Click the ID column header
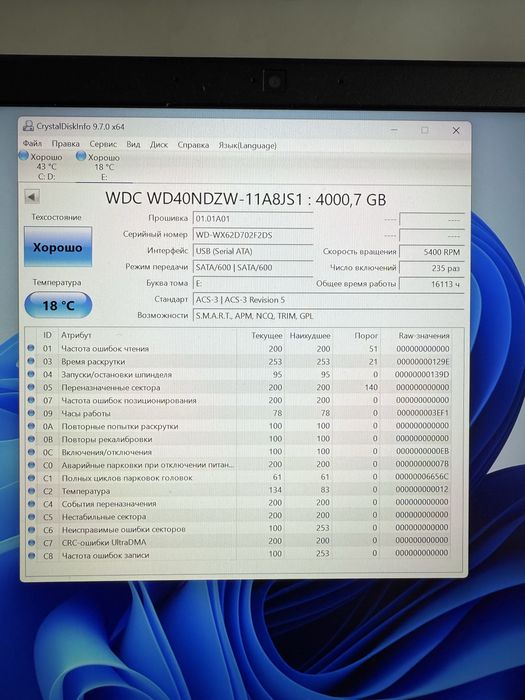 (47, 335)
